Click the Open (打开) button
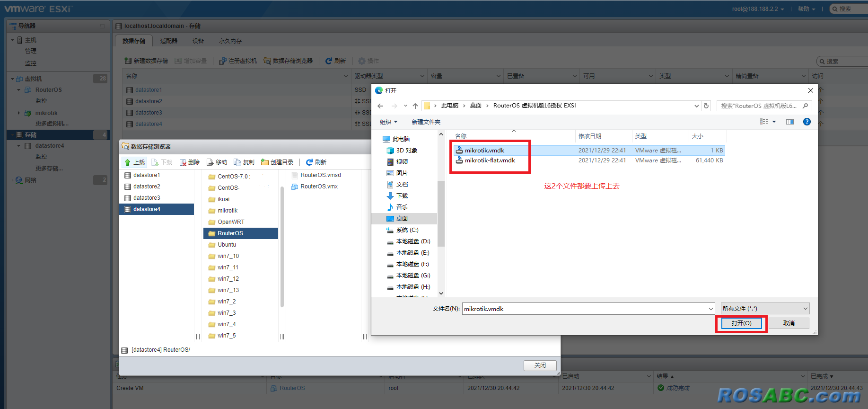 coord(741,323)
